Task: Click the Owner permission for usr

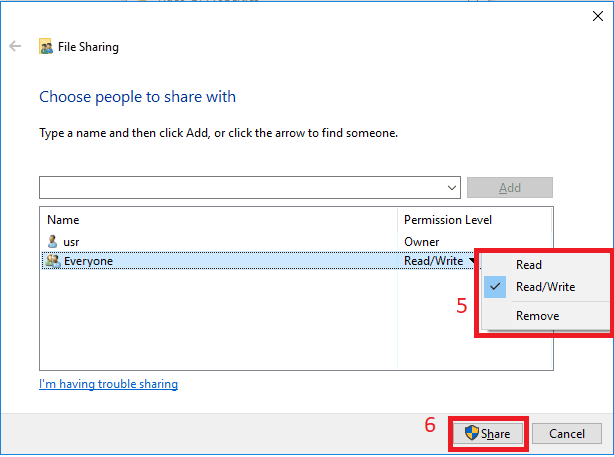Action: [x=420, y=241]
